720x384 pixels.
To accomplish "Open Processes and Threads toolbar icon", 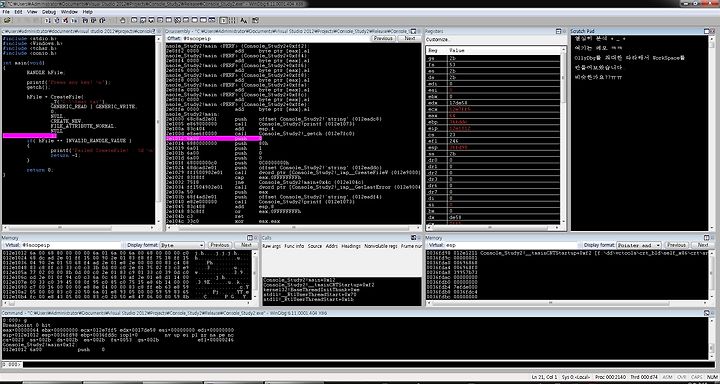I will [x=203, y=20].
